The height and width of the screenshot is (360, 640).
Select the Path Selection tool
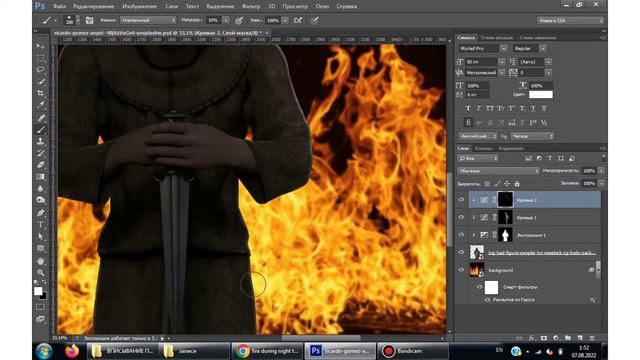(x=40, y=237)
